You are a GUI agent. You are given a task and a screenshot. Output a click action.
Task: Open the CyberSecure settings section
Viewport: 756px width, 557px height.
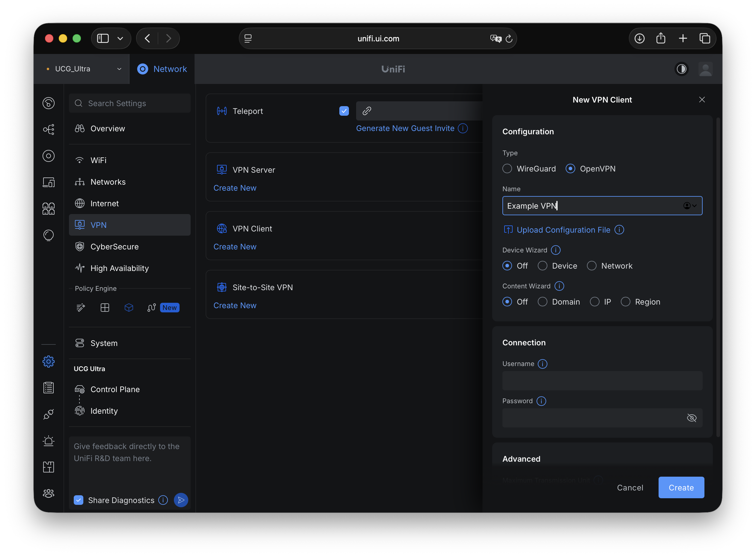click(130, 246)
